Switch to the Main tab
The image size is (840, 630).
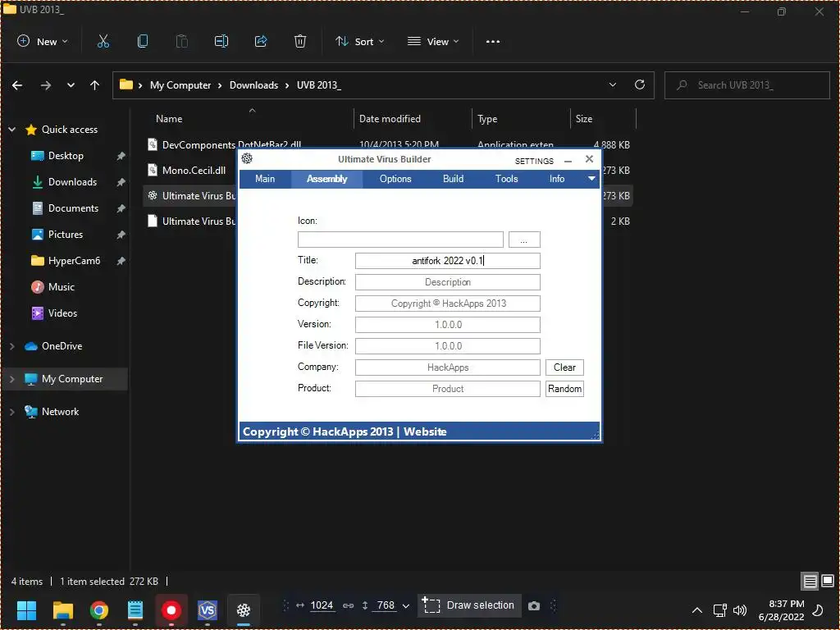click(x=265, y=179)
